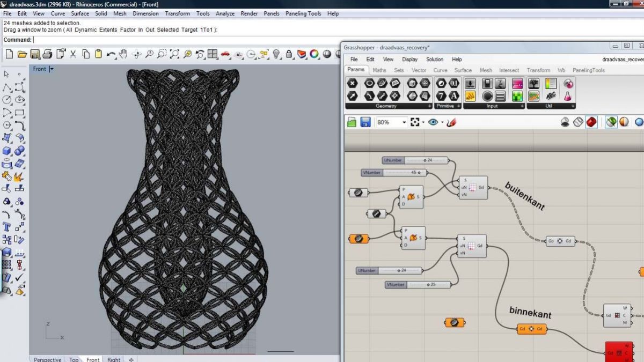644x362 pixels.
Task: Adjust VNumber slider valued 25
Action: coord(418,284)
